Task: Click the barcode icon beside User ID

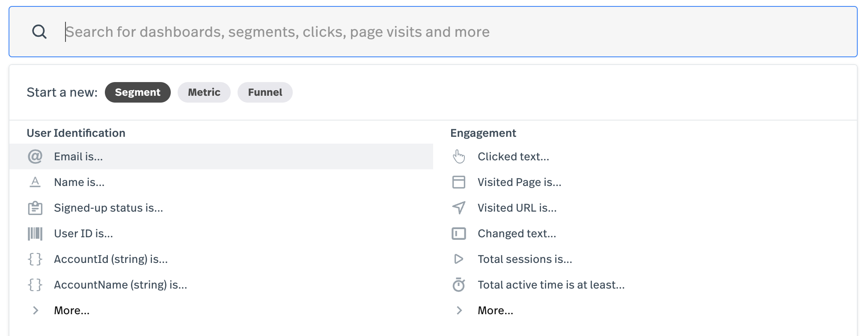Action: click(x=35, y=233)
